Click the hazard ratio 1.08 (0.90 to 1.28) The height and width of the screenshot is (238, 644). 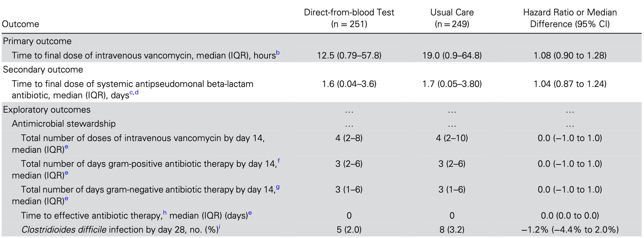(570, 55)
